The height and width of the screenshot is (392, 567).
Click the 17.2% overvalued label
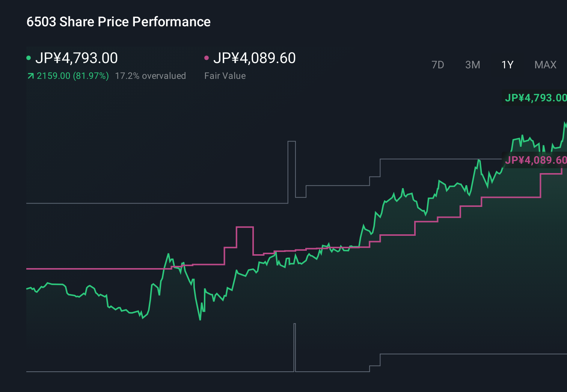151,75
